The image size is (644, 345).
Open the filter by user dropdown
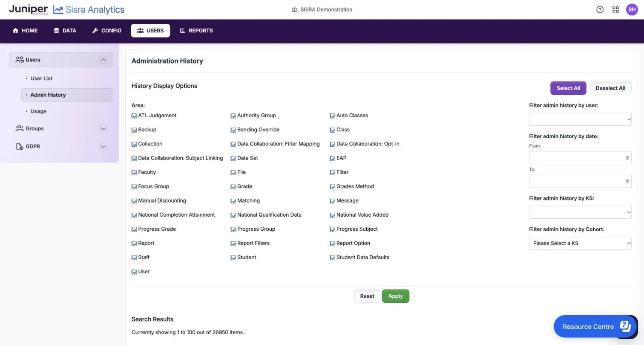[x=580, y=119]
